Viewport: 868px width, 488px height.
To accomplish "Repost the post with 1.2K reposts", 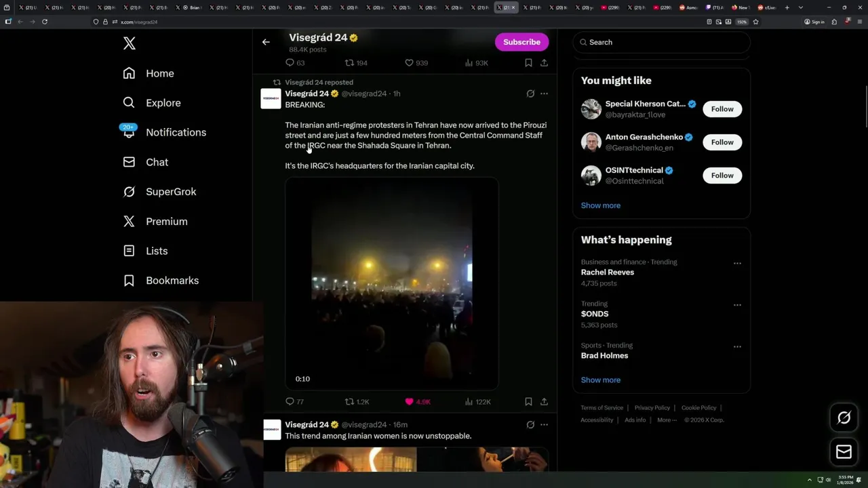I will pyautogui.click(x=357, y=402).
